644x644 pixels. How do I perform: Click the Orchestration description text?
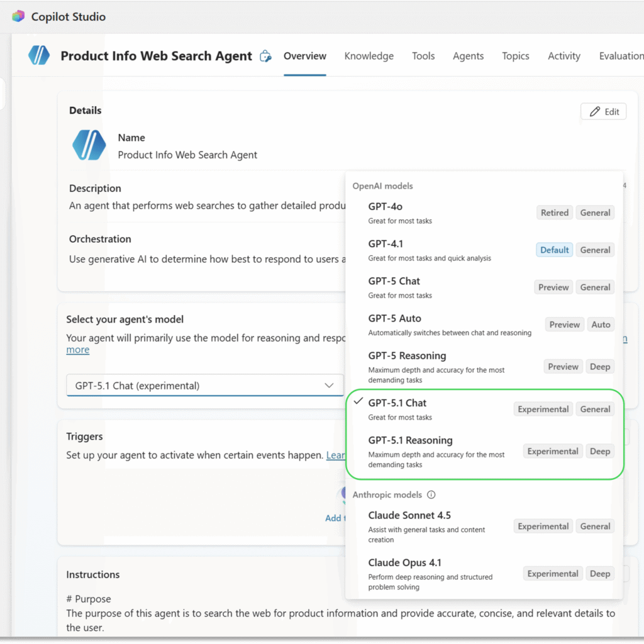(207, 259)
